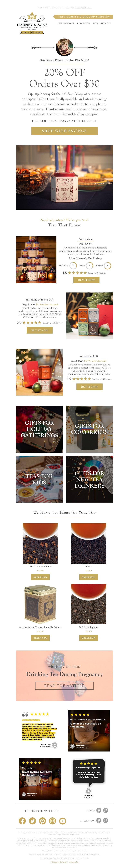Open the Gifts for Coworkers tile
Image resolution: width=129 pixels, height=868 pixels.
[x=89, y=429]
